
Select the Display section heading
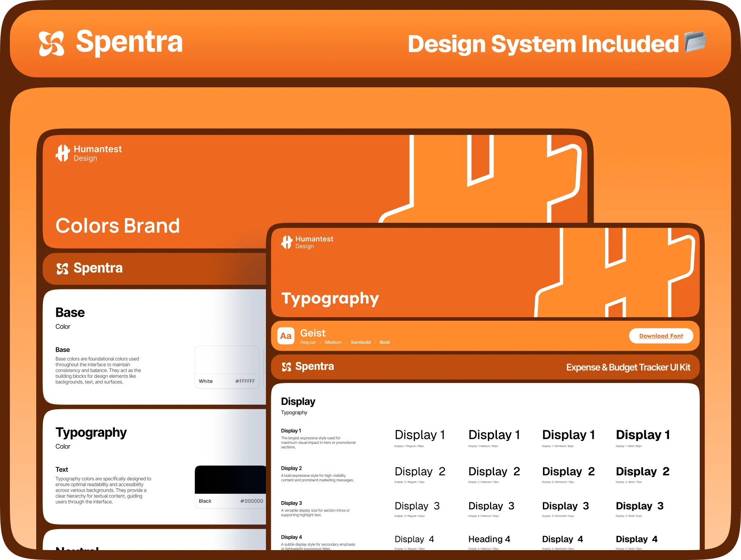click(x=298, y=401)
